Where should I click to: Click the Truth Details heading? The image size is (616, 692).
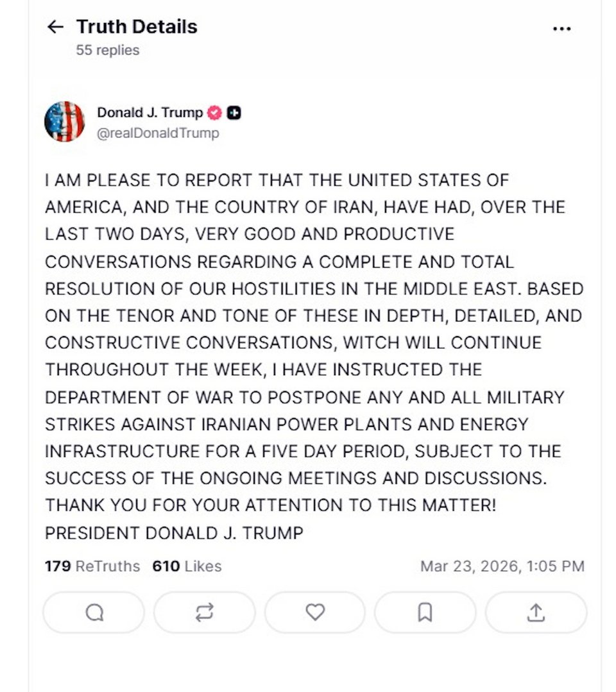point(137,27)
